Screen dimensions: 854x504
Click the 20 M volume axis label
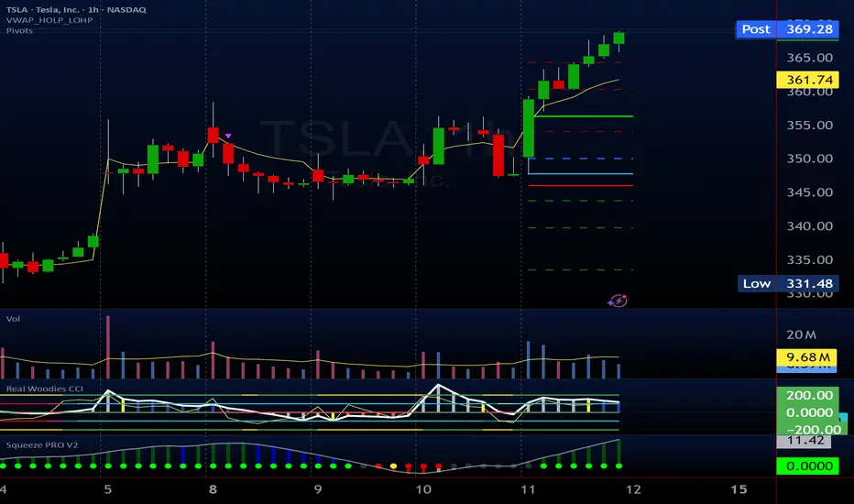click(801, 334)
